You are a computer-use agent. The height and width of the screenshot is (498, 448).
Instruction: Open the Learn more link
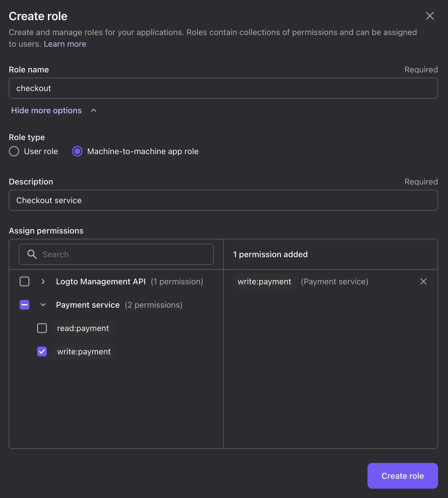point(65,44)
